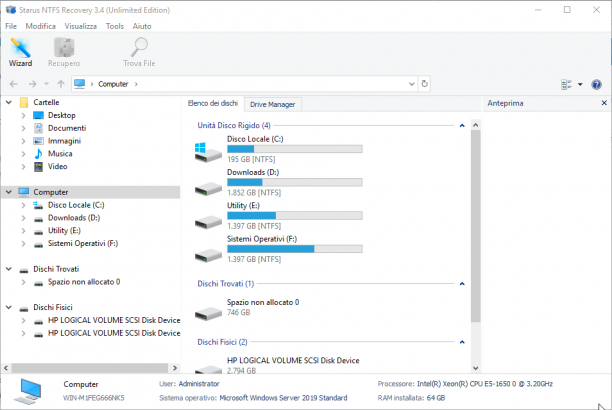Click disk list scroll down arrow
This screenshot has height=410, width=612.
(475, 368)
